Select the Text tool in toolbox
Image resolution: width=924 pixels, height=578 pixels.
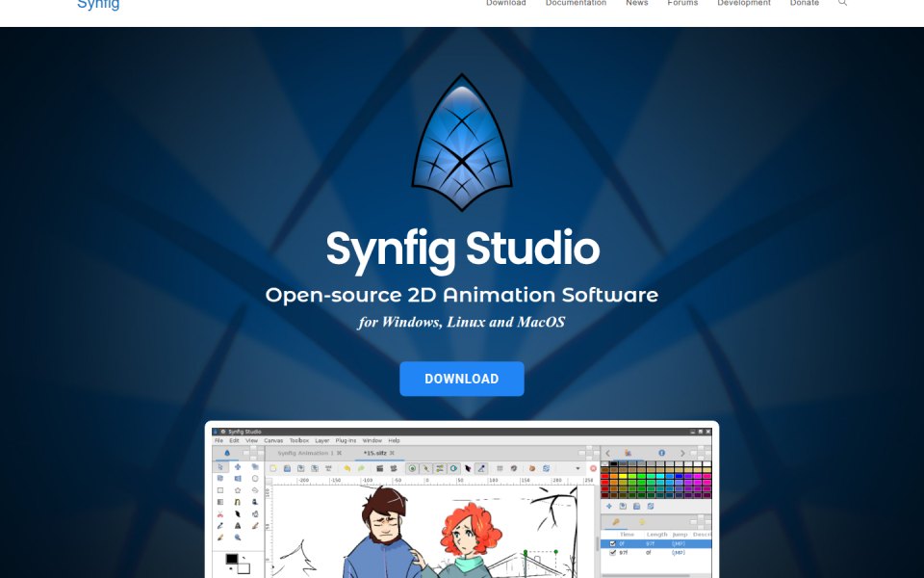point(238,526)
